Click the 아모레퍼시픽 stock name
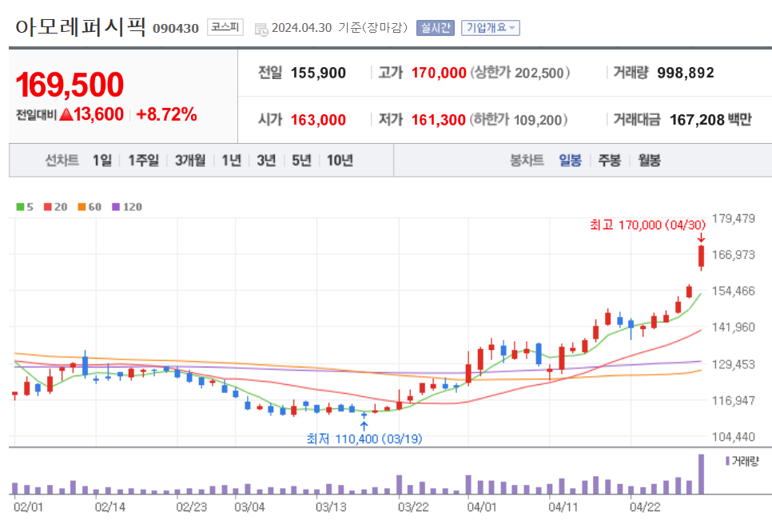This screenshot has width=772, height=532. [81, 27]
